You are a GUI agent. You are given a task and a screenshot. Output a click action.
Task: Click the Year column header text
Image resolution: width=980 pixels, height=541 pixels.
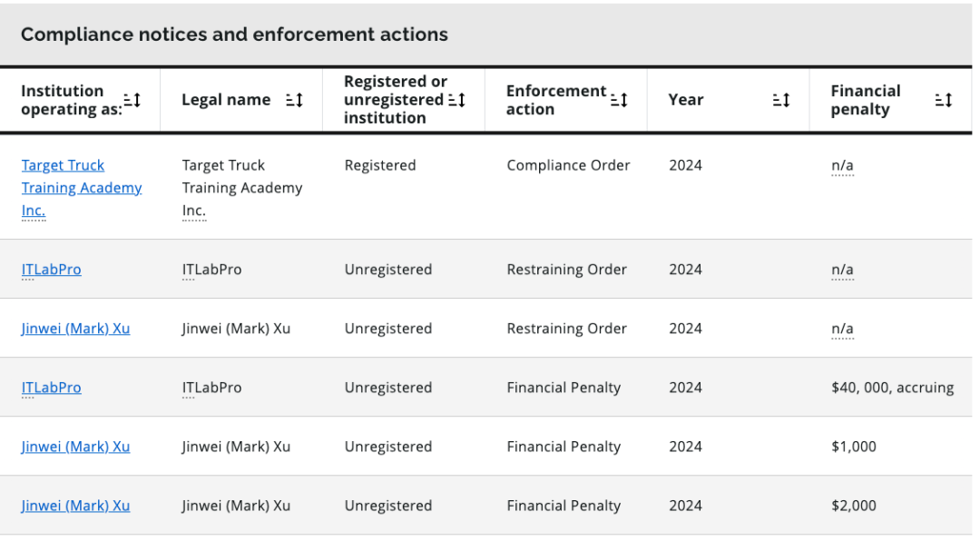[x=686, y=100]
